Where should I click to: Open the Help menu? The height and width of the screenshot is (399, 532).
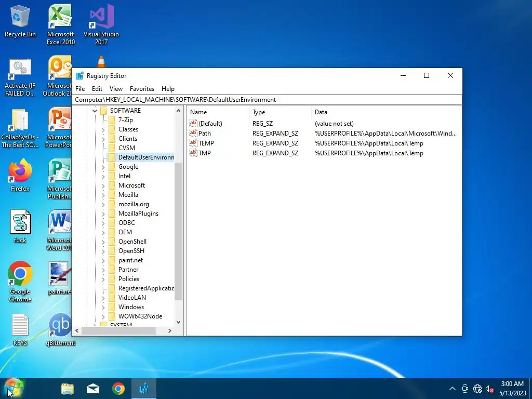click(168, 88)
